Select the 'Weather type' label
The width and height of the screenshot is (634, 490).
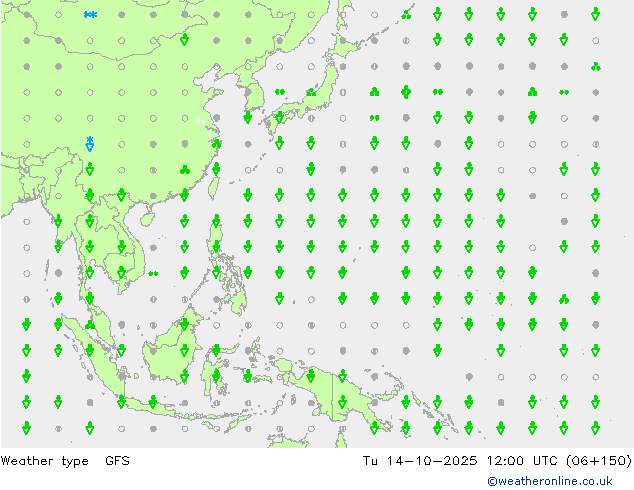tap(45, 461)
